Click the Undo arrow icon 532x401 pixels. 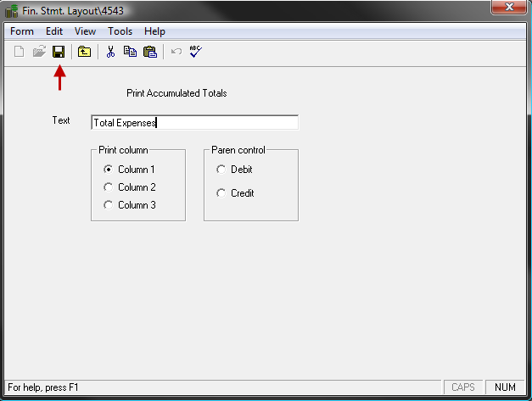[176, 52]
